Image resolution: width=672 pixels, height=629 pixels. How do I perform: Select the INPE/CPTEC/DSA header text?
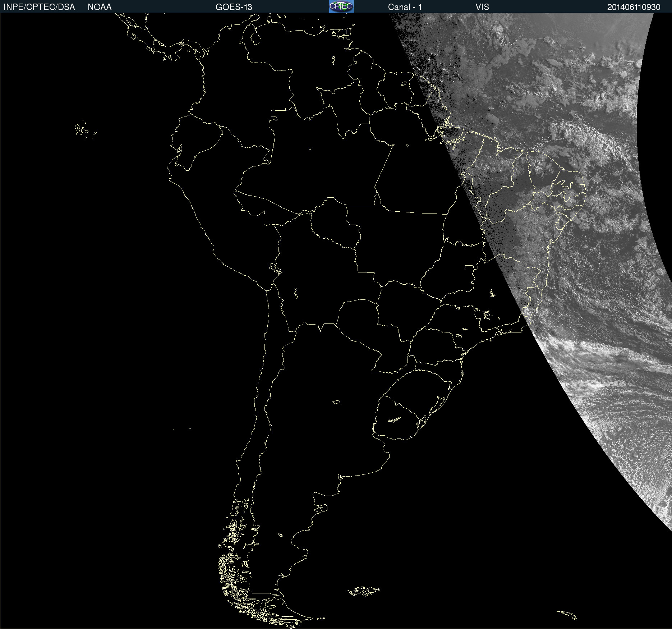[x=39, y=7]
